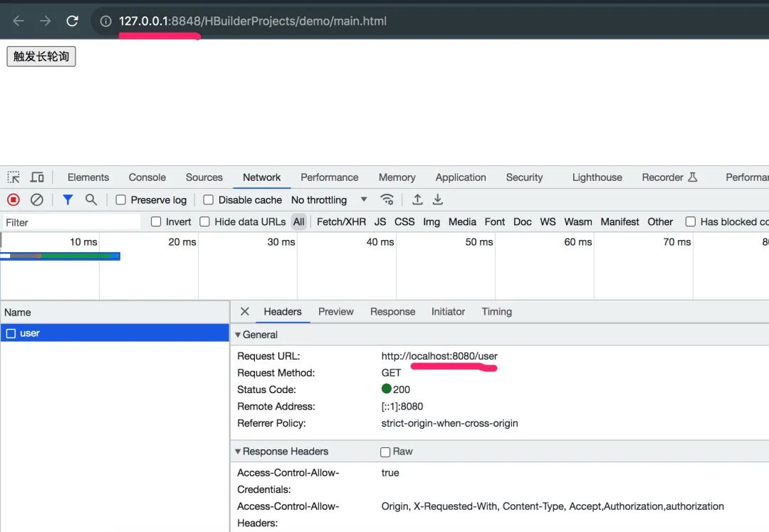The height and width of the screenshot is (532, 769).
Task: Check the Invert checkbox
Action: tap(156, 221)
